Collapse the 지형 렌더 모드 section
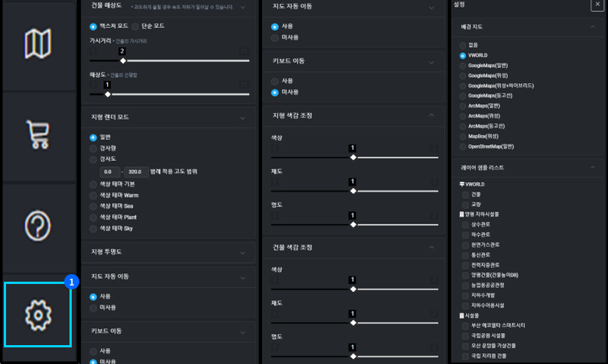This screenshot has width=608, height=364. [x=242, y=118]
